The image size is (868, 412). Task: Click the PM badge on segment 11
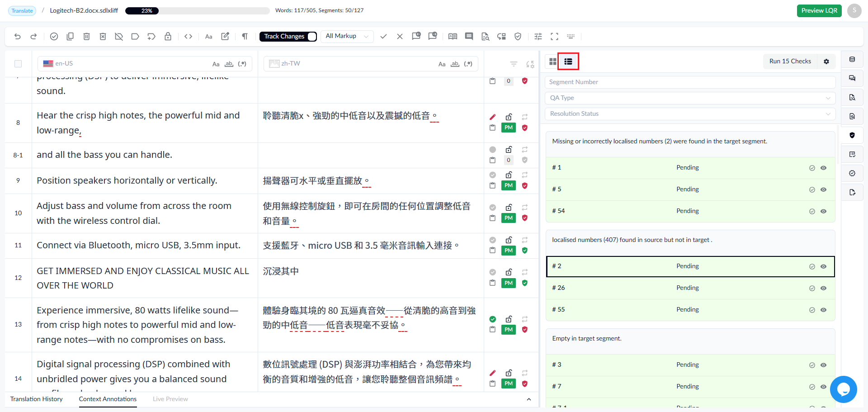(x=509, y=251)
